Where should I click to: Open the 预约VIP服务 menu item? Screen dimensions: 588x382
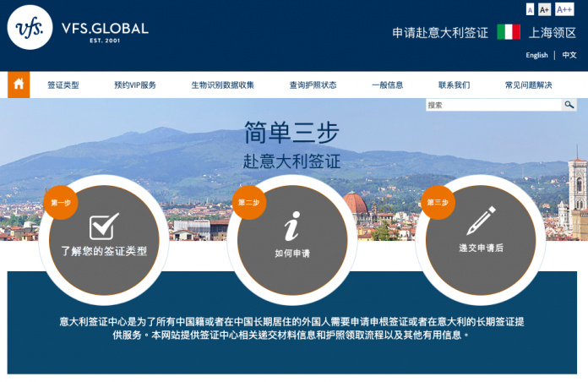(135, 85)
